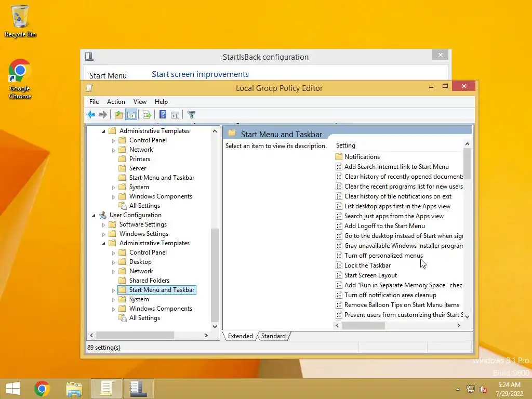Open the File menu

(94, 102)
